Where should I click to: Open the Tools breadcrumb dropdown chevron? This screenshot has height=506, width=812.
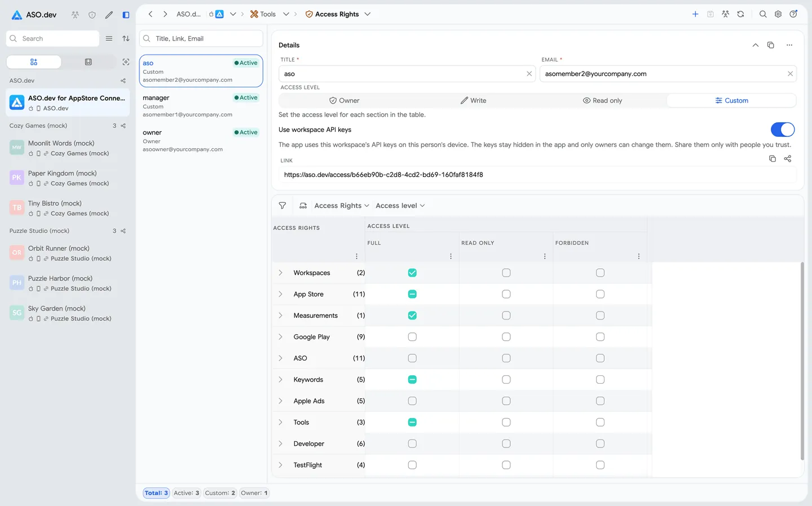[x=286, y=14]
